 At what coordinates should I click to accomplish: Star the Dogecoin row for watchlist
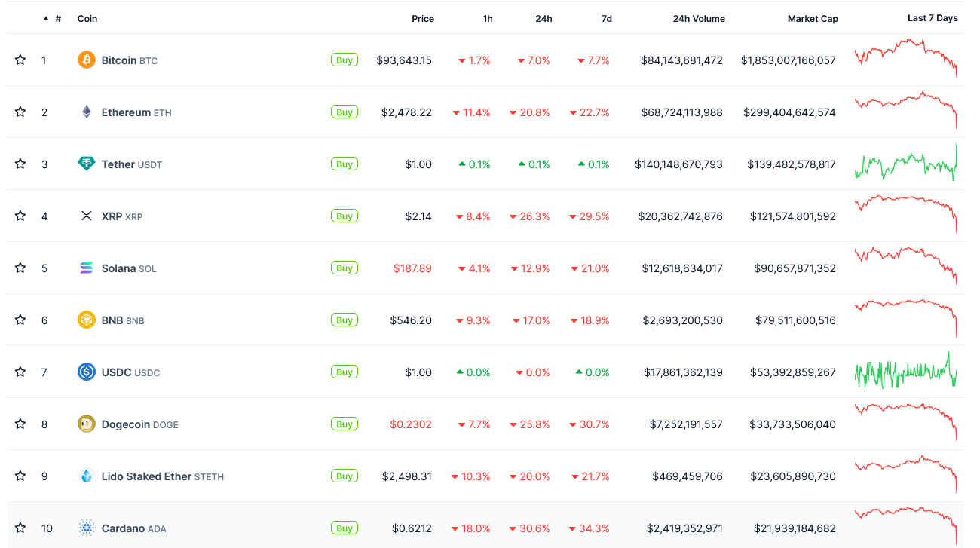click(20, 424)
